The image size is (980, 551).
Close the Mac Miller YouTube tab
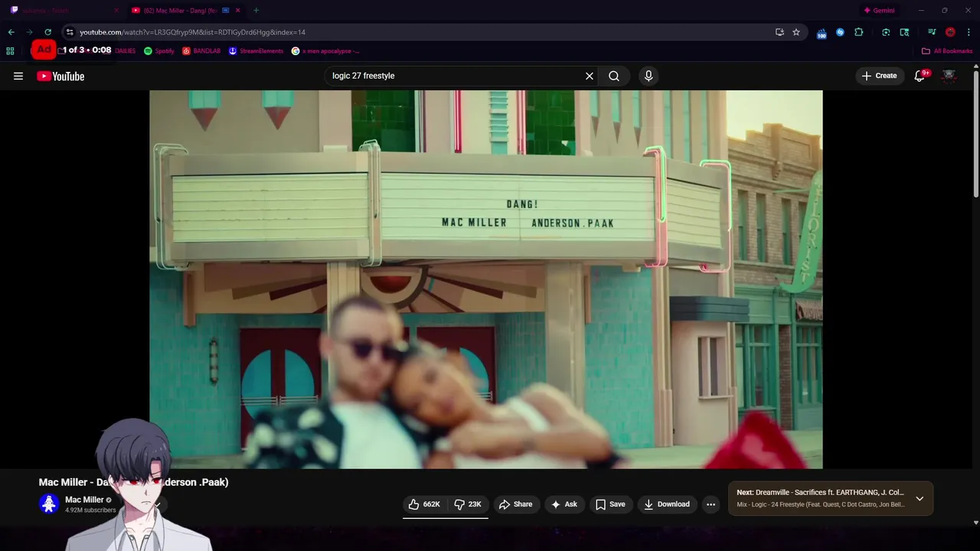point(239,11)
